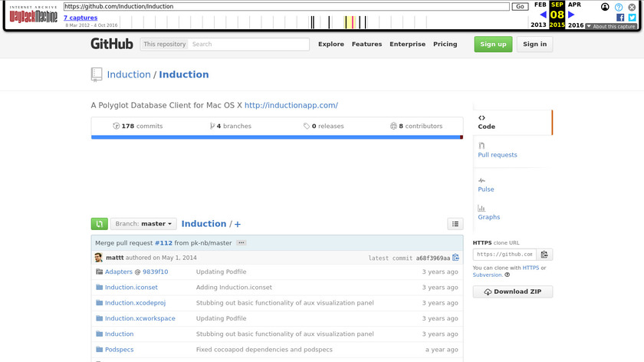Image resolution: width=644 pixels, height=362 pixels.
Task: Click the HTTPS clone option link
Action: 531,268
